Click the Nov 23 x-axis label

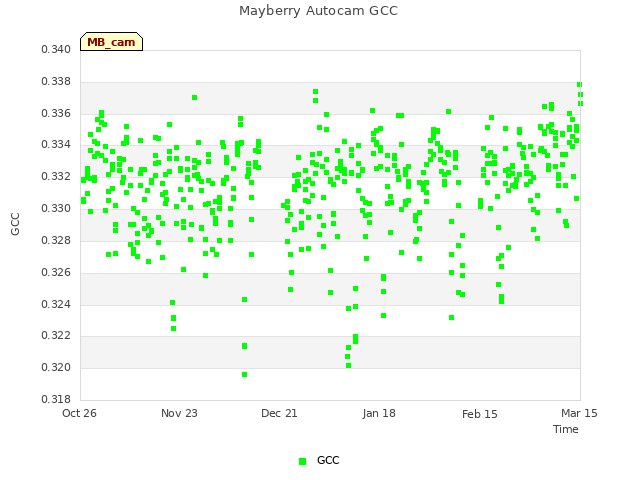click(179, 413)
